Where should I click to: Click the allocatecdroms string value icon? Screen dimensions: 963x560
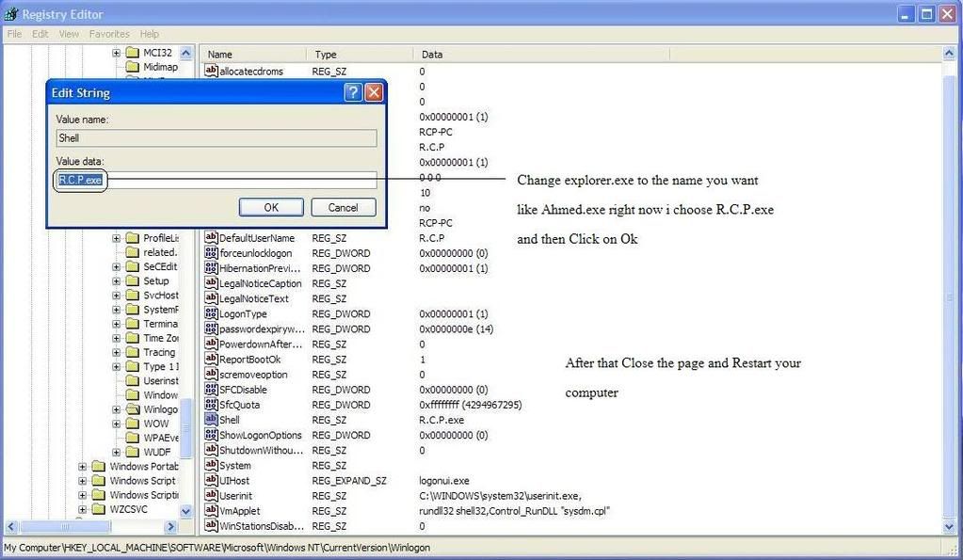(x=211, y=71)
